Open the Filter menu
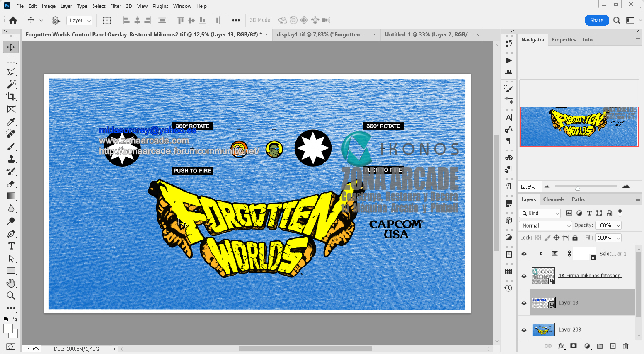The height and width of the screenshot is (354, 644). 115,6
